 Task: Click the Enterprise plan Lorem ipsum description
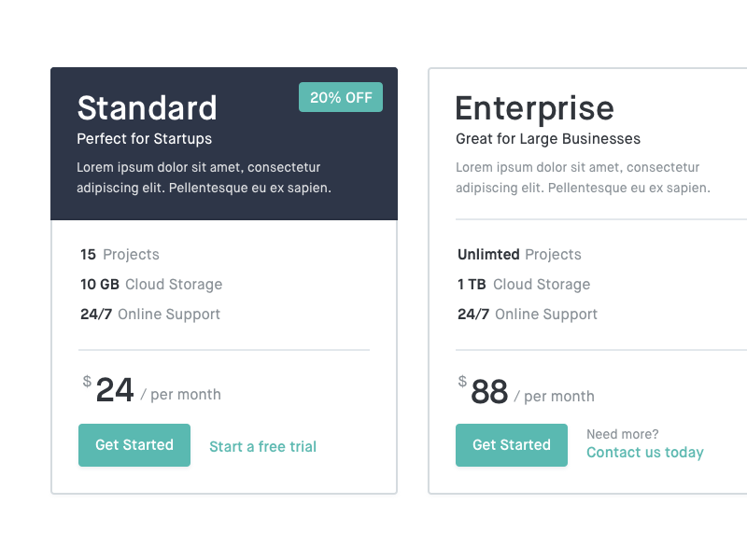click(583, 177)
